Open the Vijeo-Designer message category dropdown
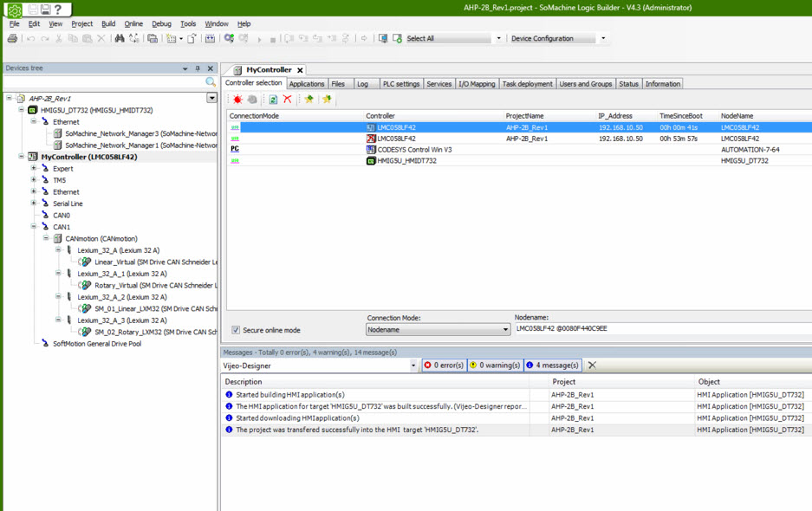 (413, 365)
